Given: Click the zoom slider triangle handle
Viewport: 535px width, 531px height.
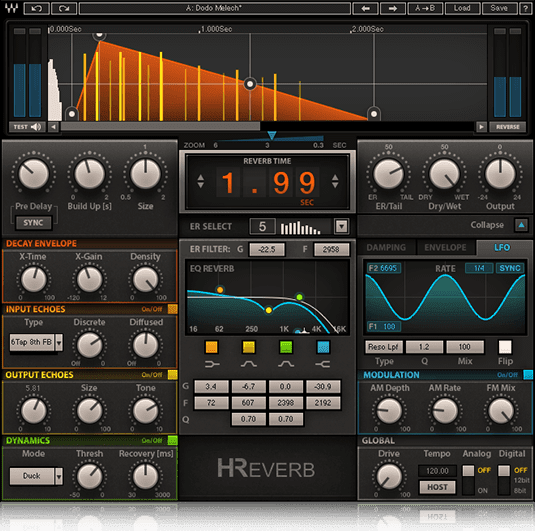Looking at the screenshot, I should [272, 135].
